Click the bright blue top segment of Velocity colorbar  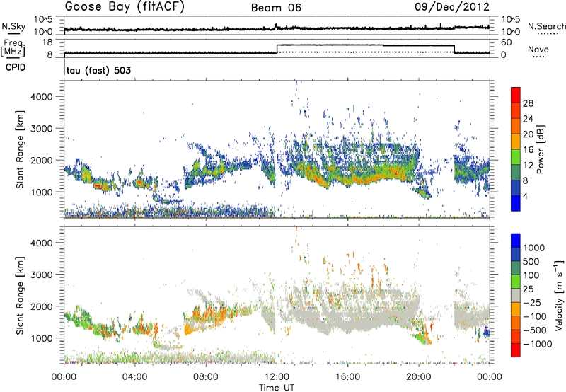click(516, 241)
